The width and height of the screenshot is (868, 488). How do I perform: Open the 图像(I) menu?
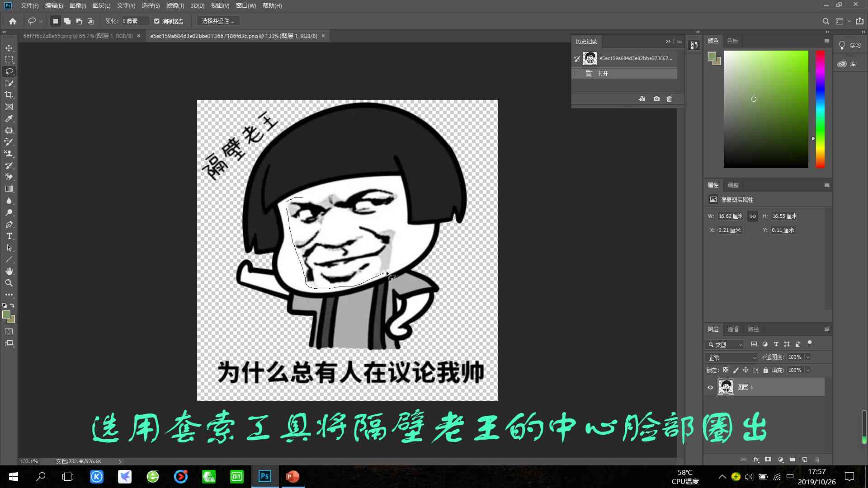[x=78, y=5]
